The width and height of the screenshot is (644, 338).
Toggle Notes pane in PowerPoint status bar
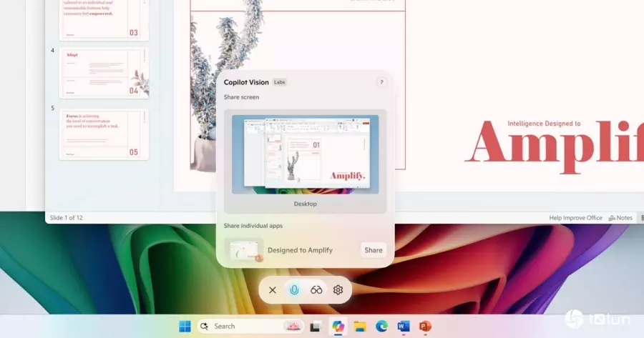point(620,218)
